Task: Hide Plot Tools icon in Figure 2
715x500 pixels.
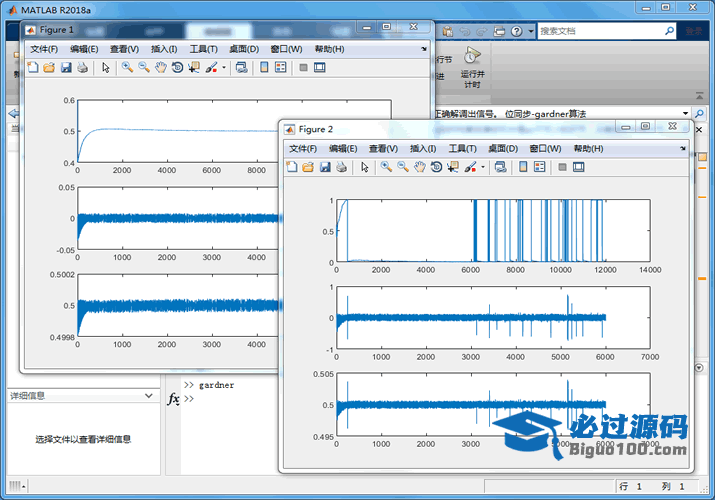Action: [562, 167]
